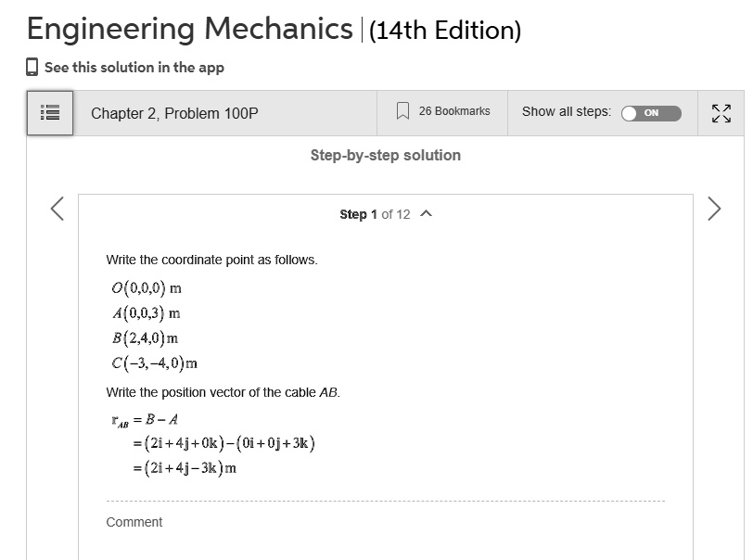Go back using the left arrow

click(x=56, y=209)
